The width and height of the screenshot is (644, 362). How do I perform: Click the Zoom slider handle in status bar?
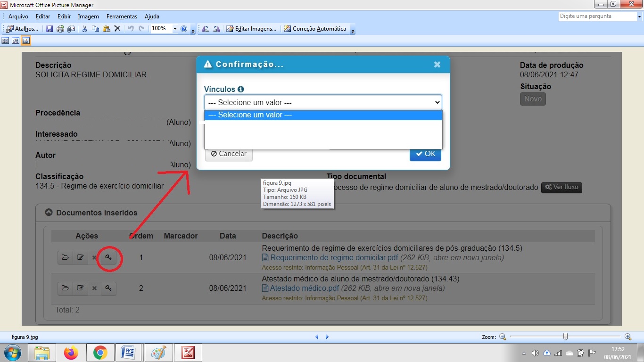click(565, 337)
